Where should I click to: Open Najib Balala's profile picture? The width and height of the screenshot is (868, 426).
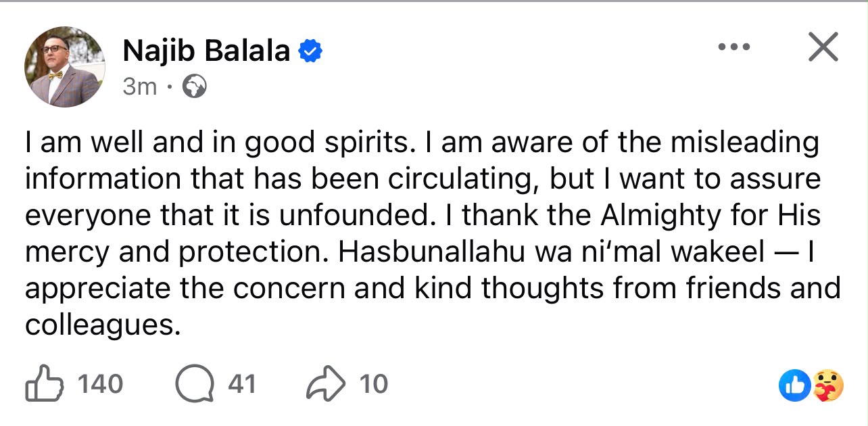point(65,67)
